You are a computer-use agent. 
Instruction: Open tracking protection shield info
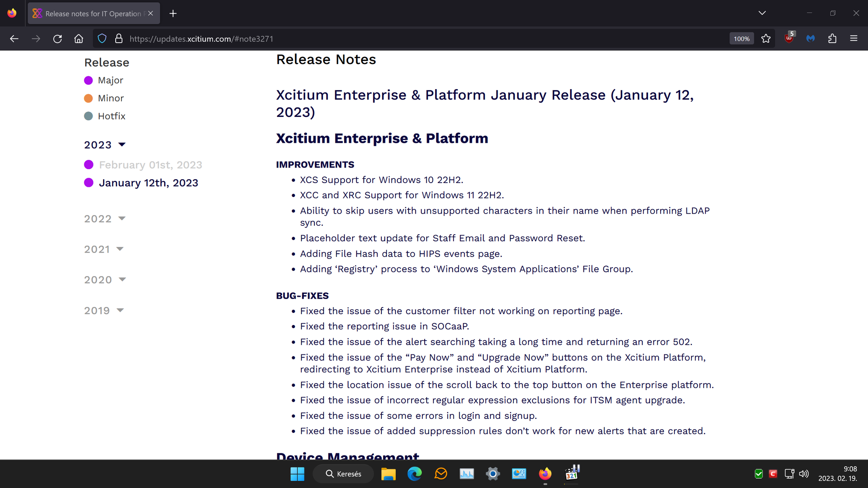102,39
